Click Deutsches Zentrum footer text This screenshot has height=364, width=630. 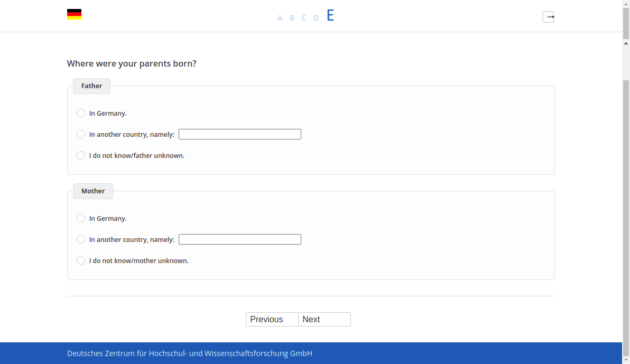[190, 353]
